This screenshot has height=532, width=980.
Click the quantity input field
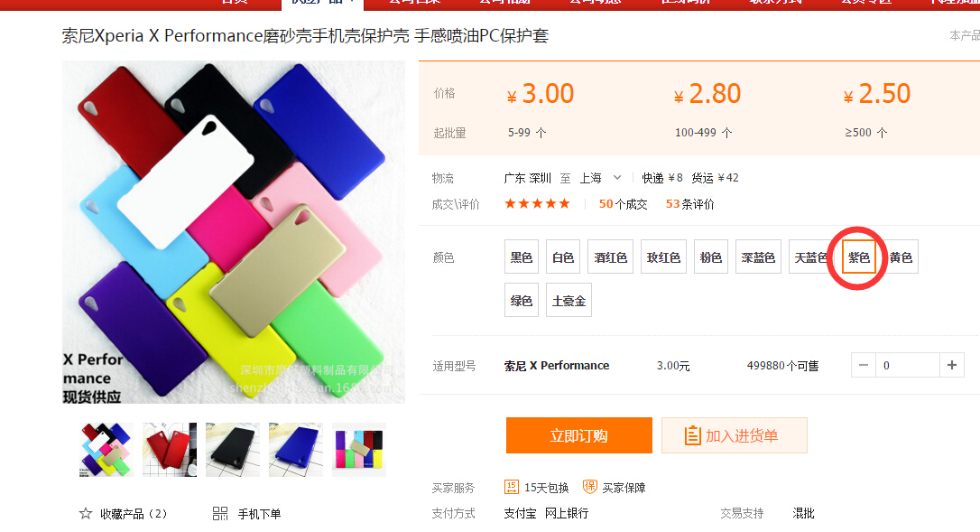point(908,365)
